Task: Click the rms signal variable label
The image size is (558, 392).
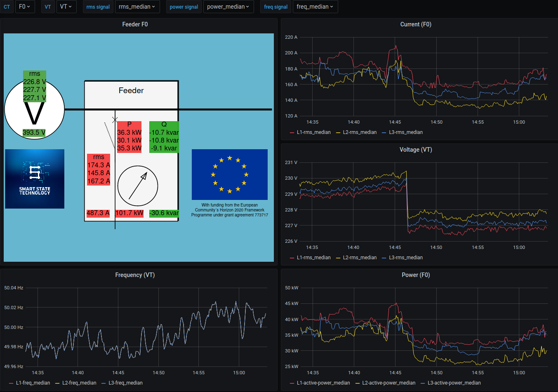Action: pyautogui.click(x=98, y=7)
